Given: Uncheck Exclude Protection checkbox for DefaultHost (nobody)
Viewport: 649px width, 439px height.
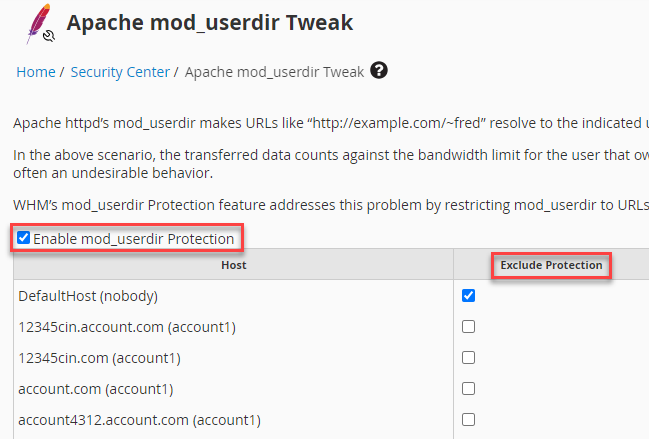Looking at the screenshot, I should tap(468, 296).
